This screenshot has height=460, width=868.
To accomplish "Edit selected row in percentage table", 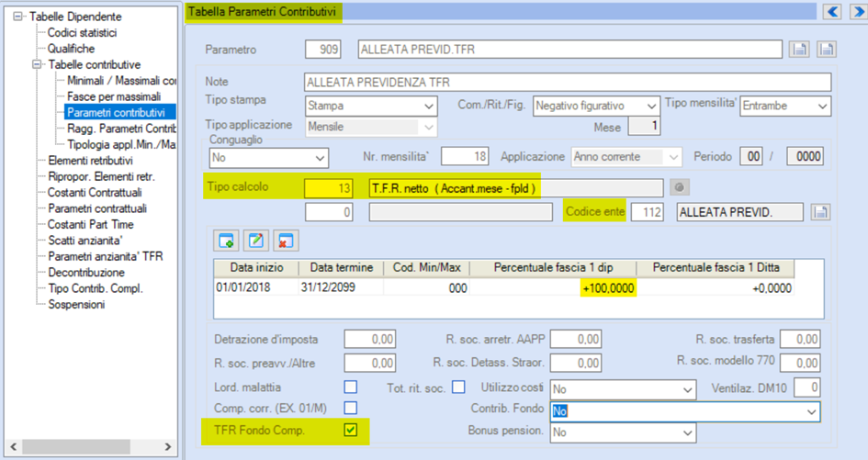I will click(x=255, y=241).
